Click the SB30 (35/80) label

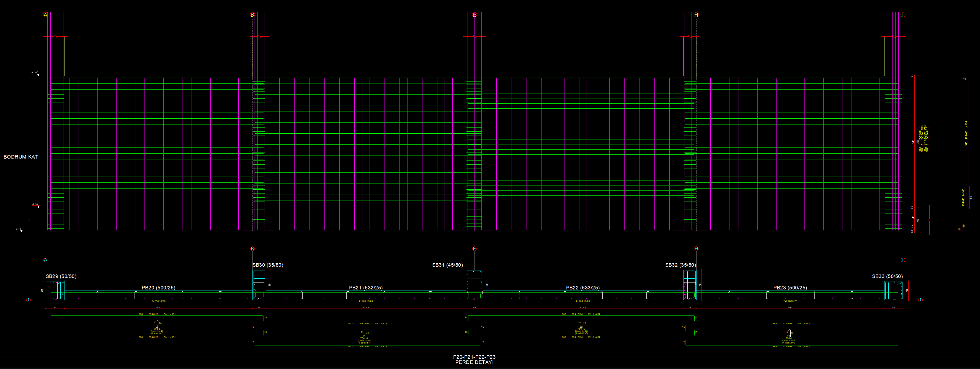tap(268, 265)
